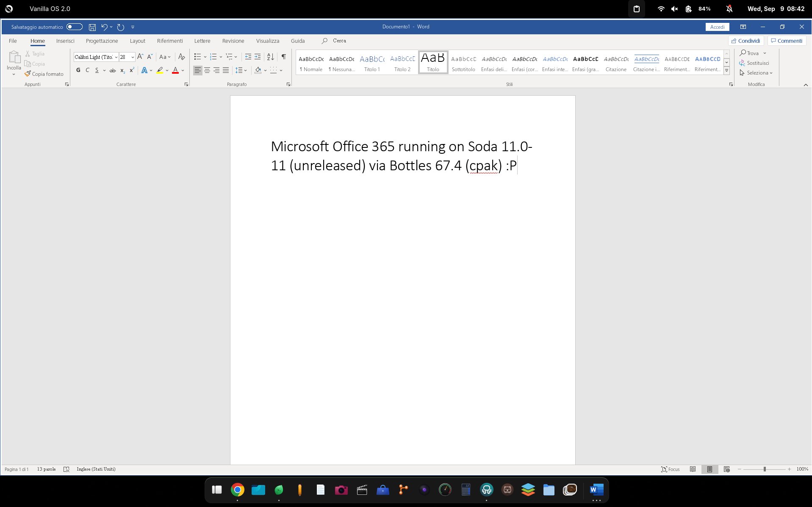The image size is (812, 507).
Task: Apply paragraph shading fill
Action: point(258,70)
